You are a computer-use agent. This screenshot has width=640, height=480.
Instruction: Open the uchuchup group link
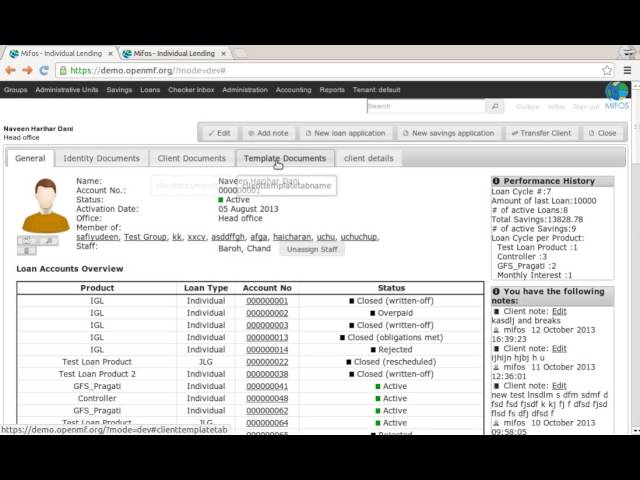pyautogui.click(x=359, y=237)
